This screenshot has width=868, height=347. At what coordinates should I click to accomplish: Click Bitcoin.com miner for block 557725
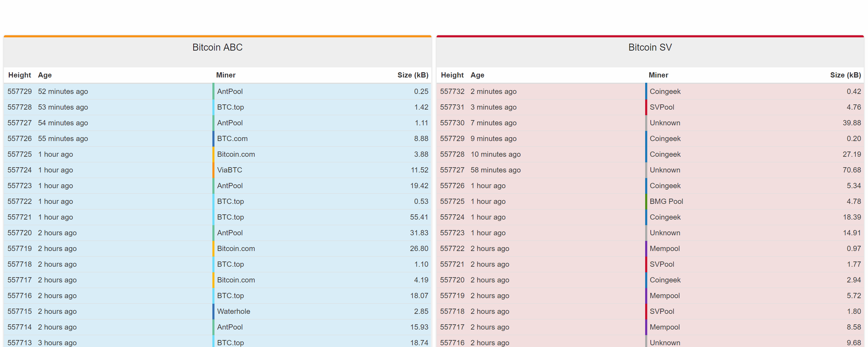tap(236, 154)
